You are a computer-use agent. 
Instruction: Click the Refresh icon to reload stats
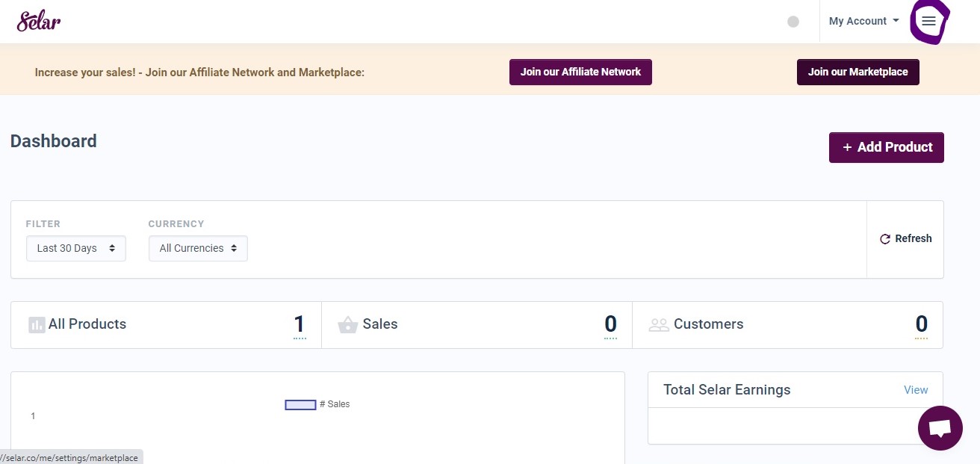886,238
